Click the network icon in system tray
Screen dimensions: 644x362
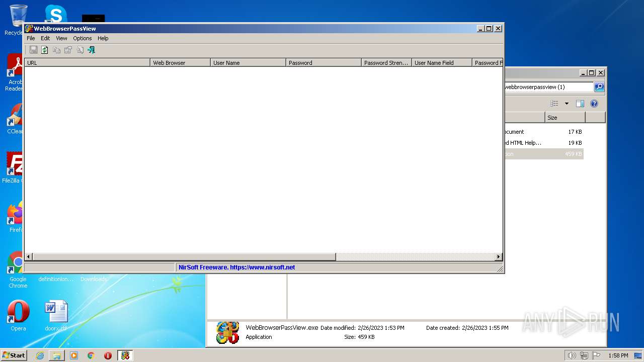click(x=584, y=355)
